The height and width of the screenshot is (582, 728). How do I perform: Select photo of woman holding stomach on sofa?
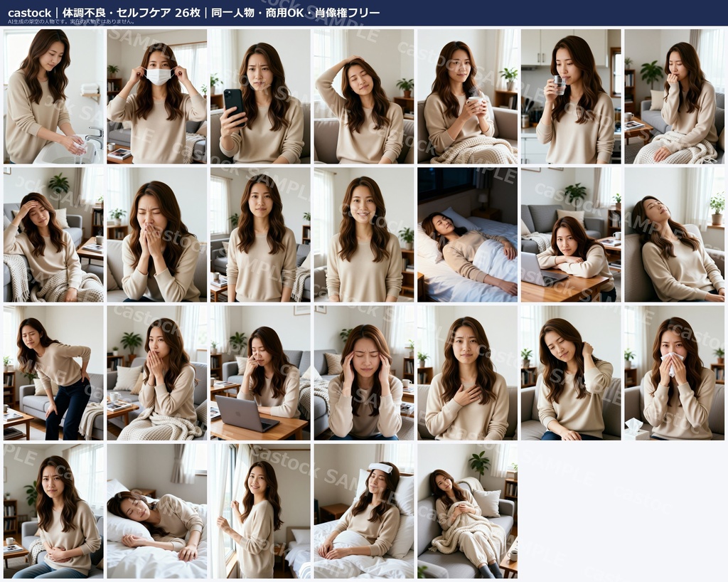coord(53,511)
